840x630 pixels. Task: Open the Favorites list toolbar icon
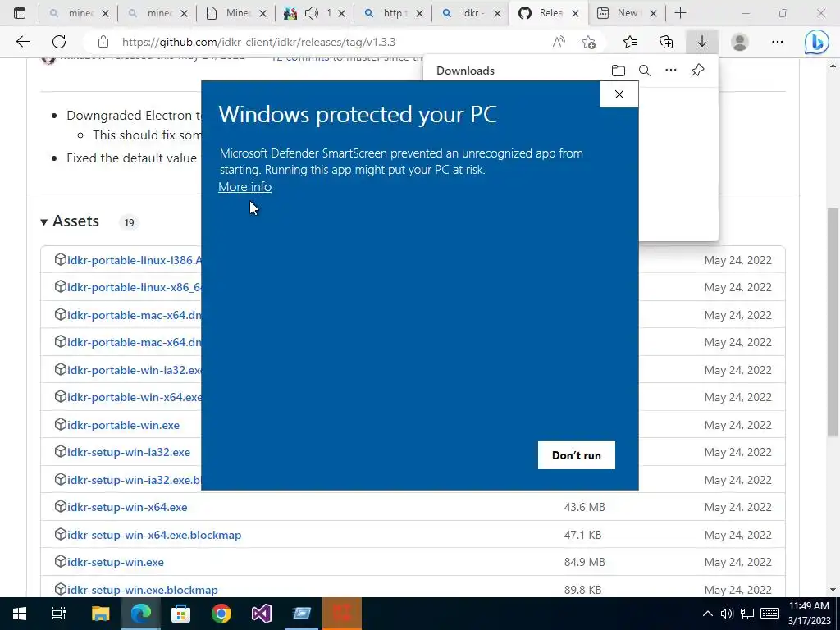point(630,42)
